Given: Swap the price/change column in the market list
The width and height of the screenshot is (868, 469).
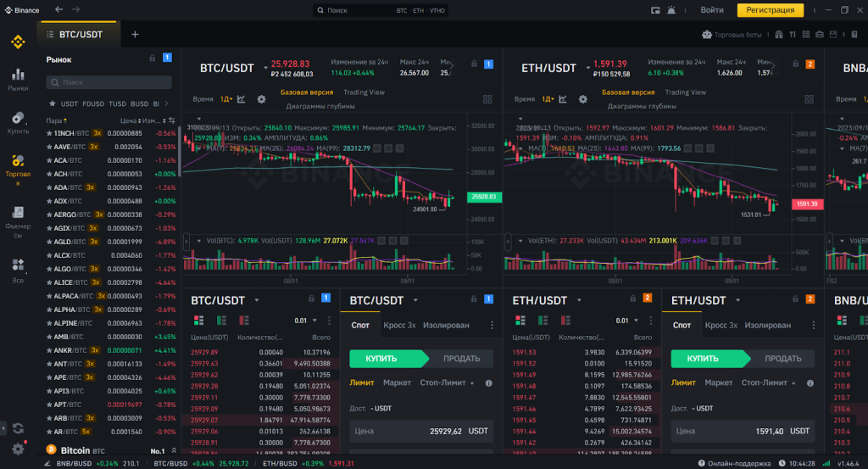Looking at the screenshot, I should [x=171, y=120].
